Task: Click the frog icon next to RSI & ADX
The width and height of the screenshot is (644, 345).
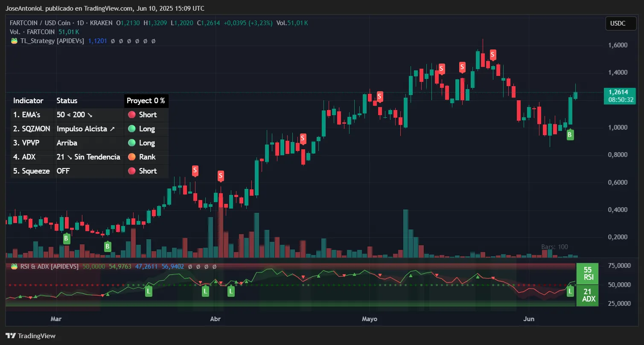Action: (14, 266)
